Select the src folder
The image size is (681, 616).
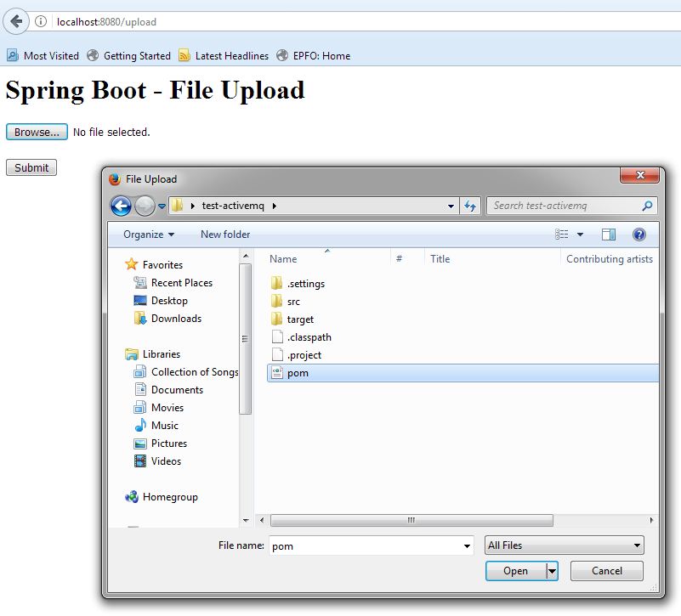286,302
